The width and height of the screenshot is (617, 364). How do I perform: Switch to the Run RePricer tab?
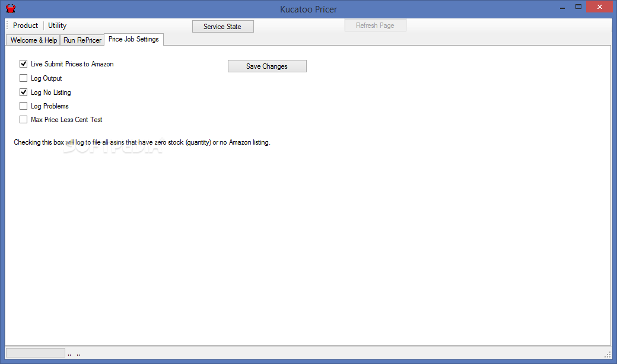(82, 40)
